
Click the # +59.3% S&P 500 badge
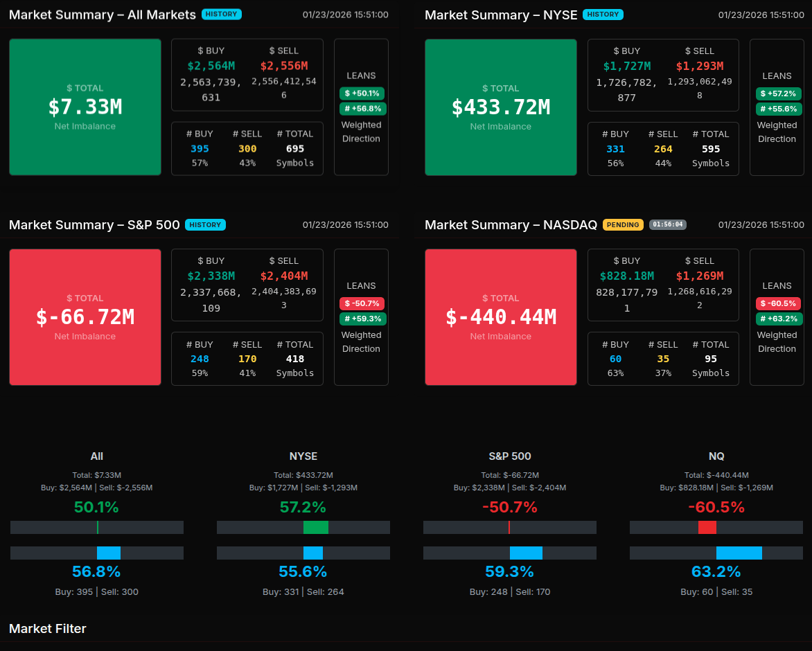click(x=362, y=319)
